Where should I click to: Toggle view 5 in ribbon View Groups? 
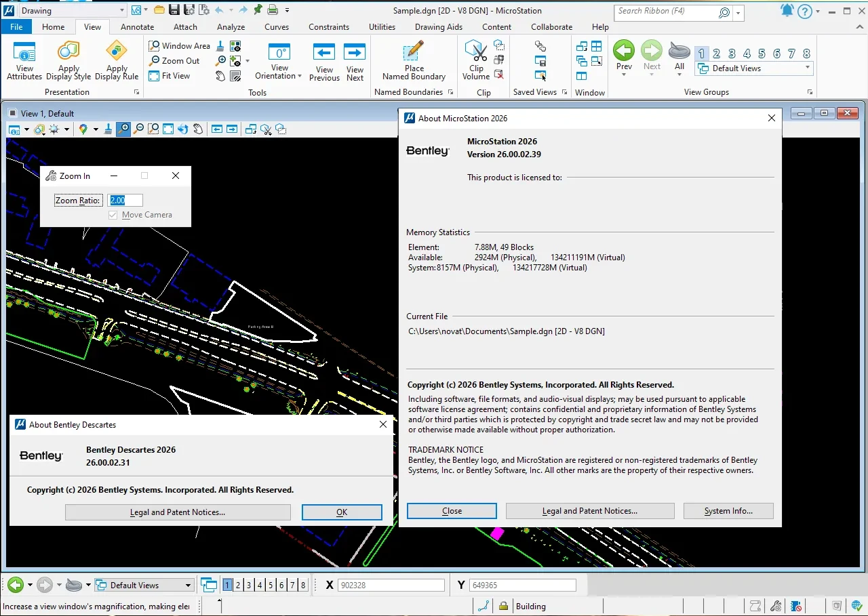762,54
